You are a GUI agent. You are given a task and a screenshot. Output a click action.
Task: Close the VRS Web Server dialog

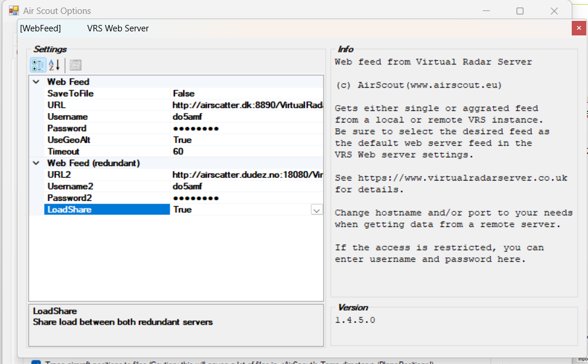578,28
